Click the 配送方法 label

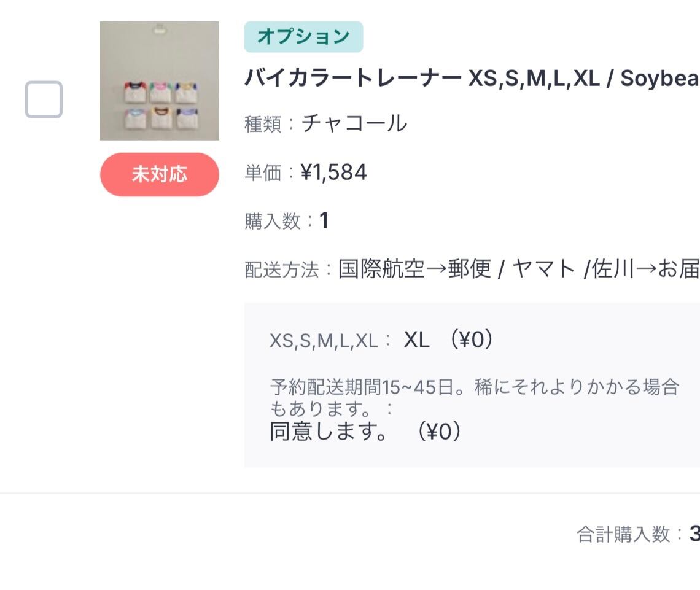[282, 270]
